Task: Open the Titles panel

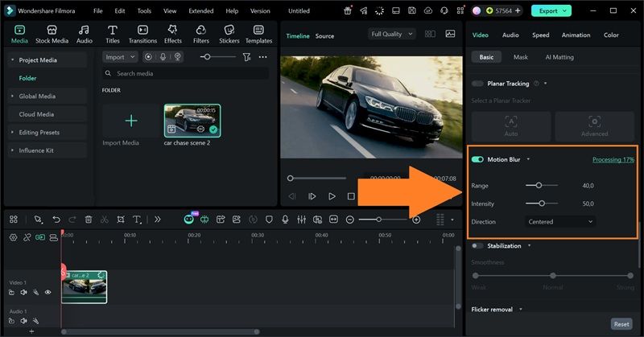Action: tap(112, 34)
